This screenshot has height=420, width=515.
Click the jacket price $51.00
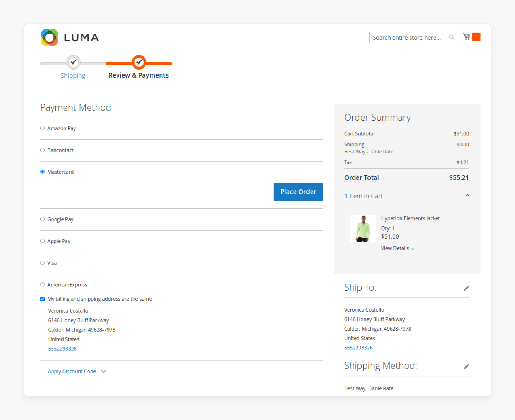[390, 237]
